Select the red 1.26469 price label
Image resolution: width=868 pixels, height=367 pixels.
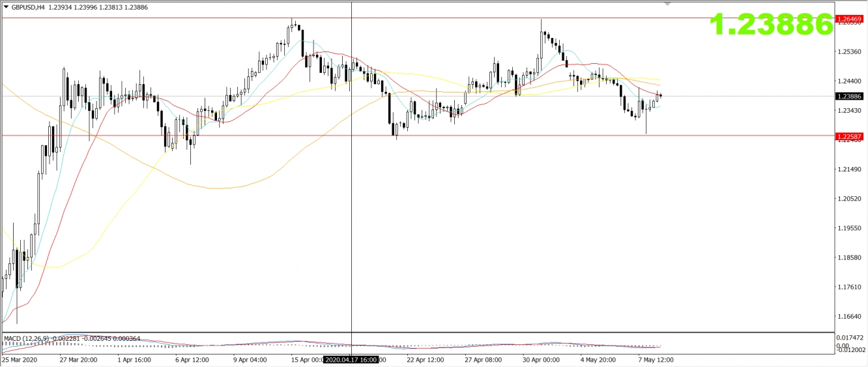pyautogui.click(x=850, y=19)
